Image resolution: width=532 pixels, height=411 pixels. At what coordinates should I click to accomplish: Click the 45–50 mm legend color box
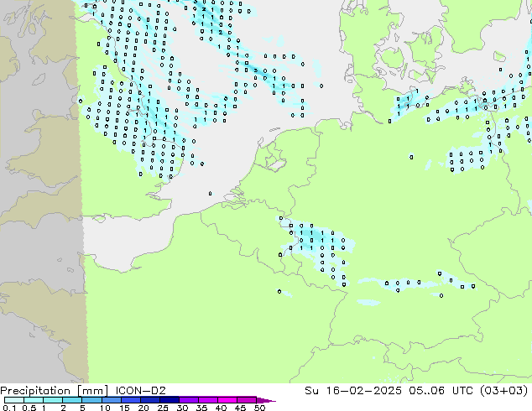(247, 400)
